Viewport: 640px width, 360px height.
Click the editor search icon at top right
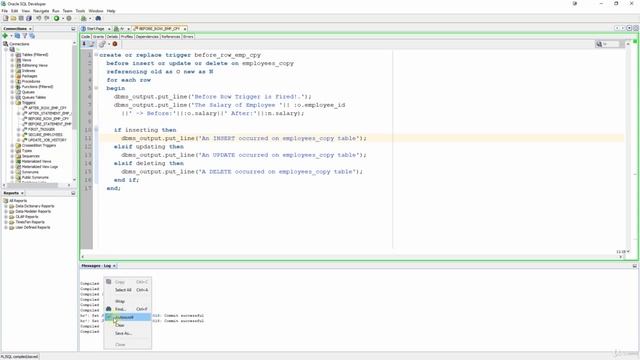[x=599, y=44]
